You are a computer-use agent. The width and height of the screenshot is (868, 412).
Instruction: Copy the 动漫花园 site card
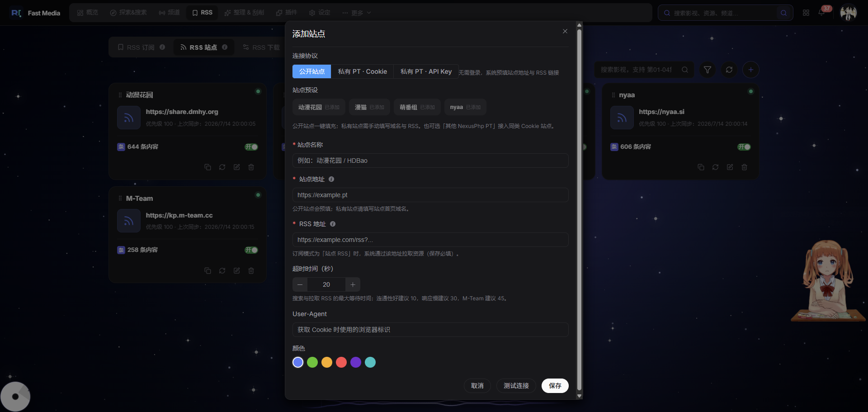click(208, 167)
